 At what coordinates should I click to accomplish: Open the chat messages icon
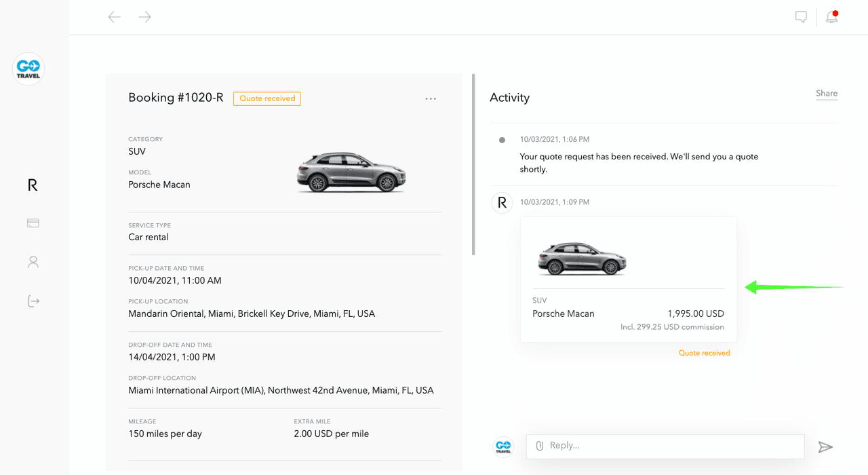[801, 17]
